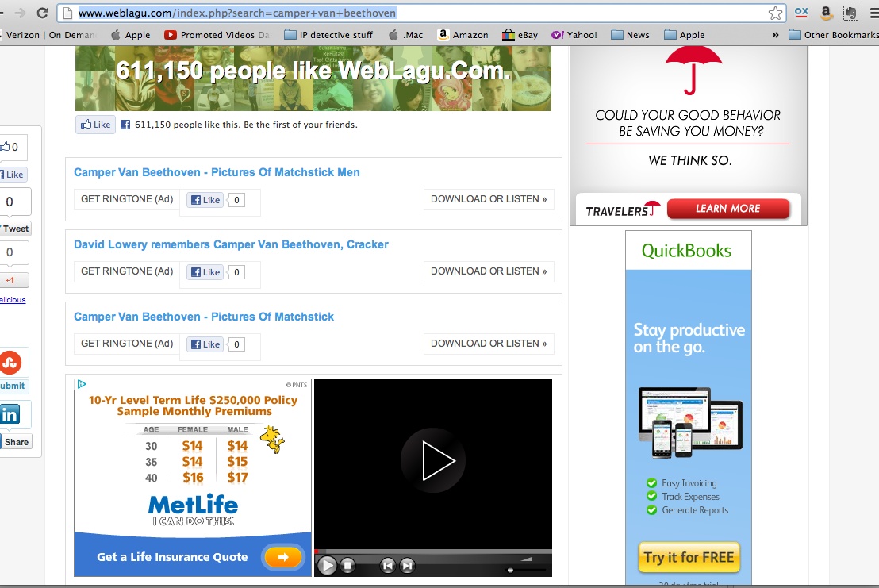879x588 pixels.
Task: Open the Evernote web clipper extension
Action: click(x=850, y=13)
